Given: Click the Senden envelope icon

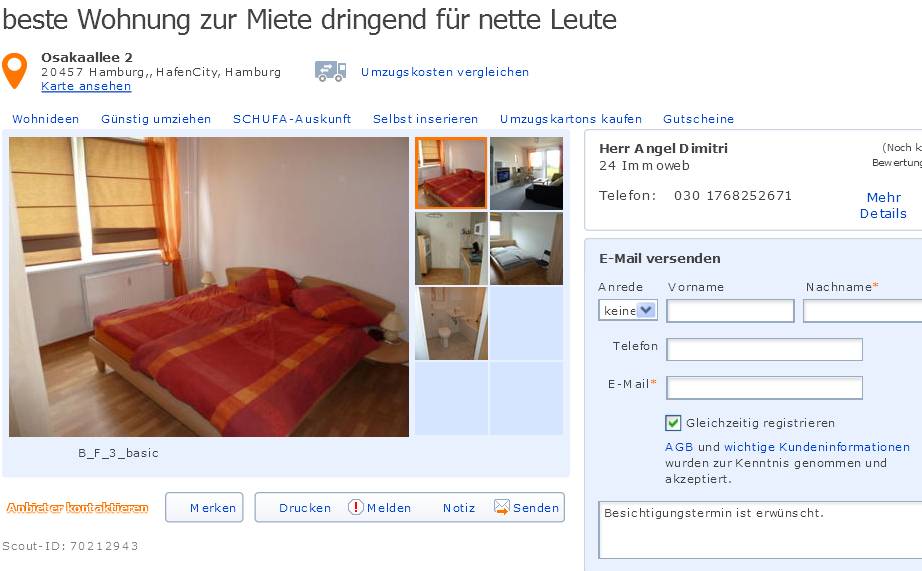Looking at the screenshot, I should coord(502,507).
